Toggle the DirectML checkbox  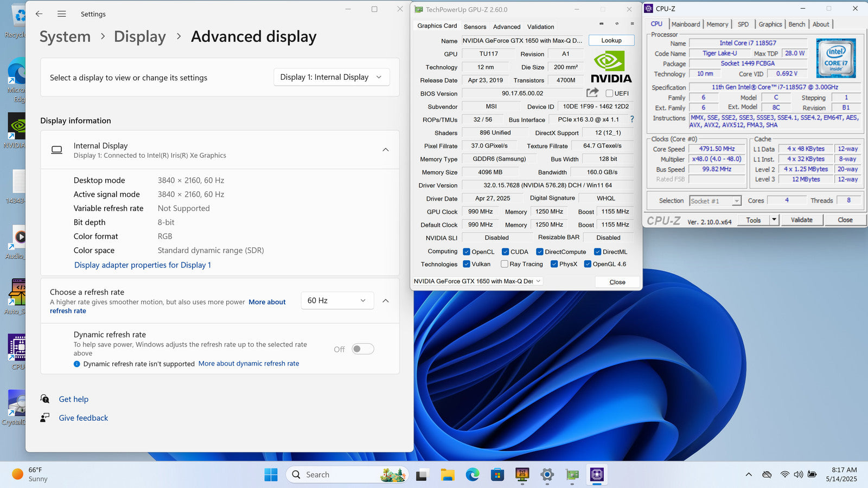pyautogui.click(x=597, y=252)
